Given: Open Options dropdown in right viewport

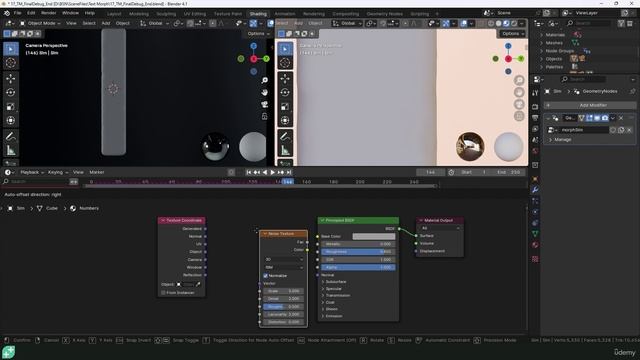Looking at the screenshot, I should pyautogui.click(x=513, y=33).
